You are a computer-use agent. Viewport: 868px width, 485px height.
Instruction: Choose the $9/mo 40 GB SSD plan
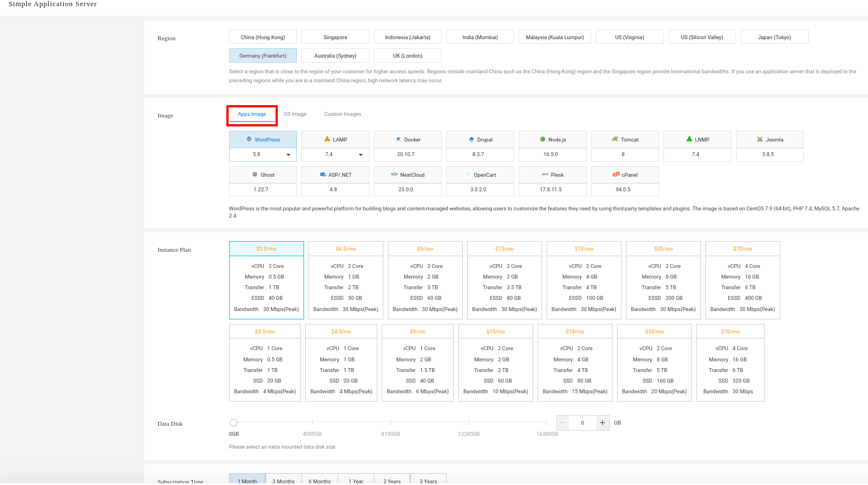point(418,362)
